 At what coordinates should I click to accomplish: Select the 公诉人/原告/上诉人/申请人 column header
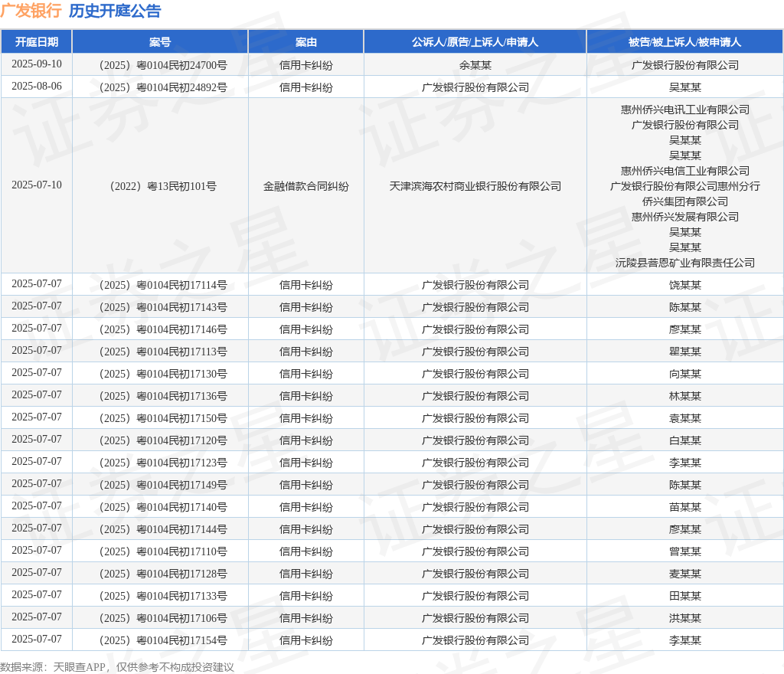pyautogui.click(x=475, y=42)
